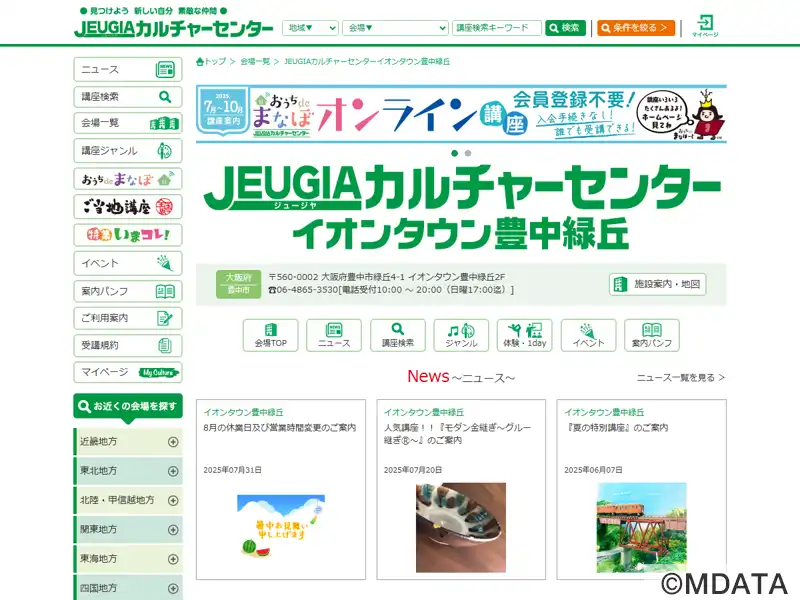Open the モダン金継ぎ news title
Screen dimensions: 800x600
coord(458,434)
